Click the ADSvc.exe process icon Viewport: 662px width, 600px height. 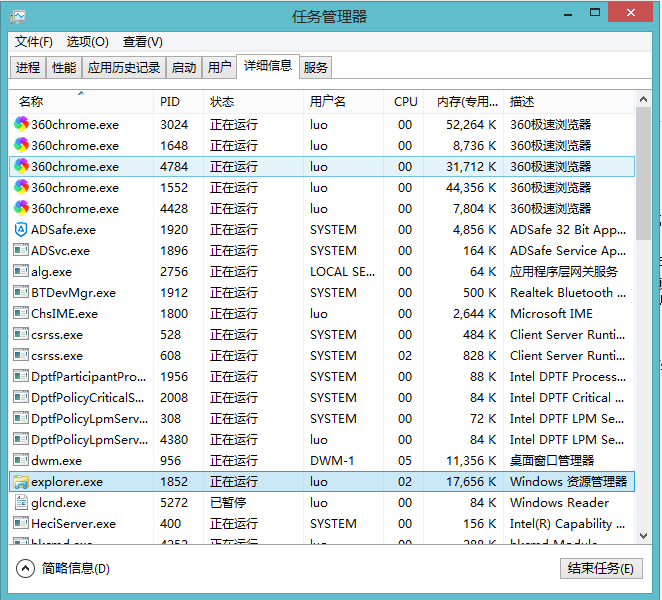[21, 250]
